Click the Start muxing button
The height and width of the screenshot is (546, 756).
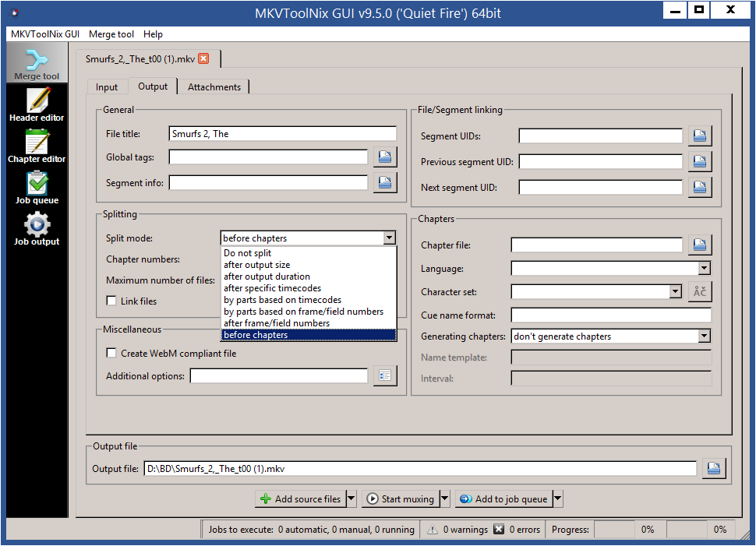click(400, 499)
